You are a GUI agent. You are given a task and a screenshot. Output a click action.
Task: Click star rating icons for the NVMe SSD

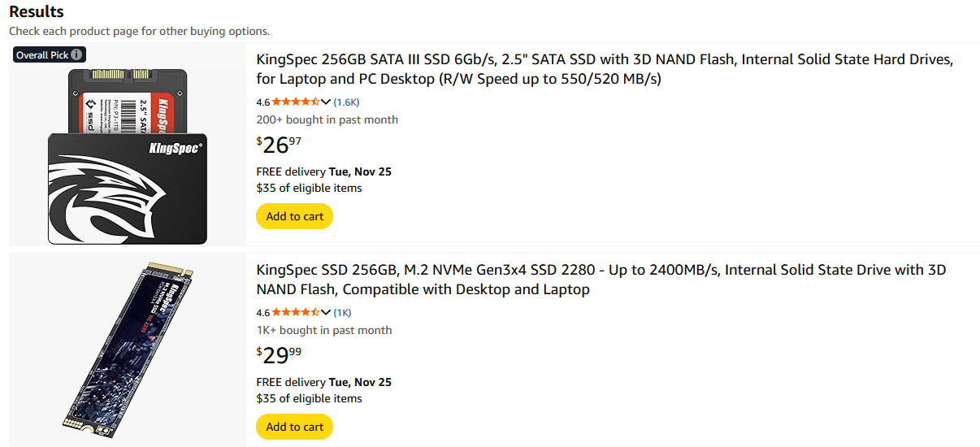(x=295, y=313)
